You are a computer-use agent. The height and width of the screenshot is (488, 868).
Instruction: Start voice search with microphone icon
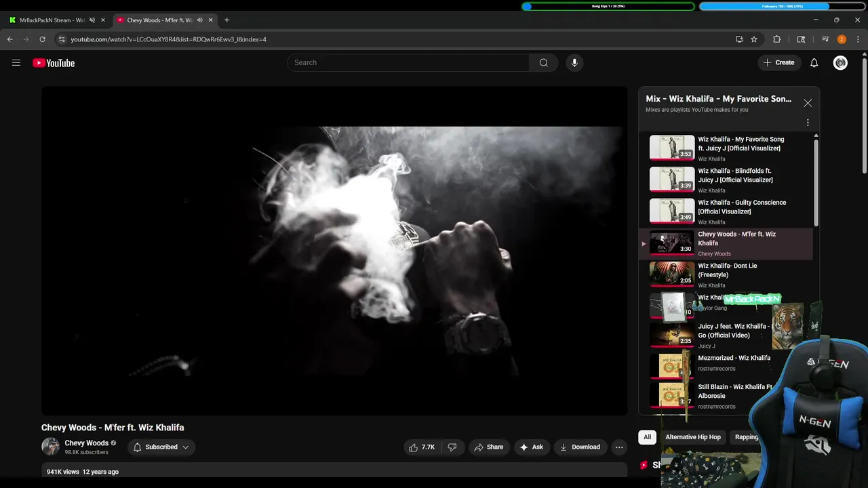point(574,63)
